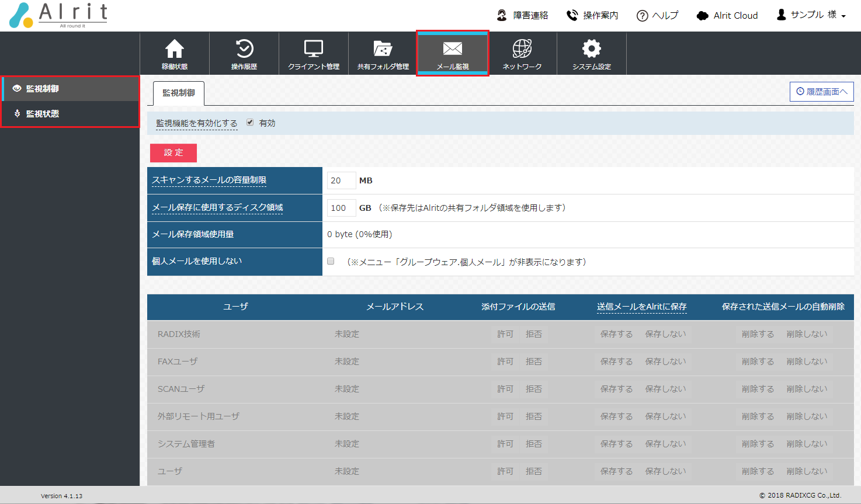Click 送信メールをAlritに保存 column header
Image resolution: width=861 pixels, height=504 pixels.
(642, 307)
